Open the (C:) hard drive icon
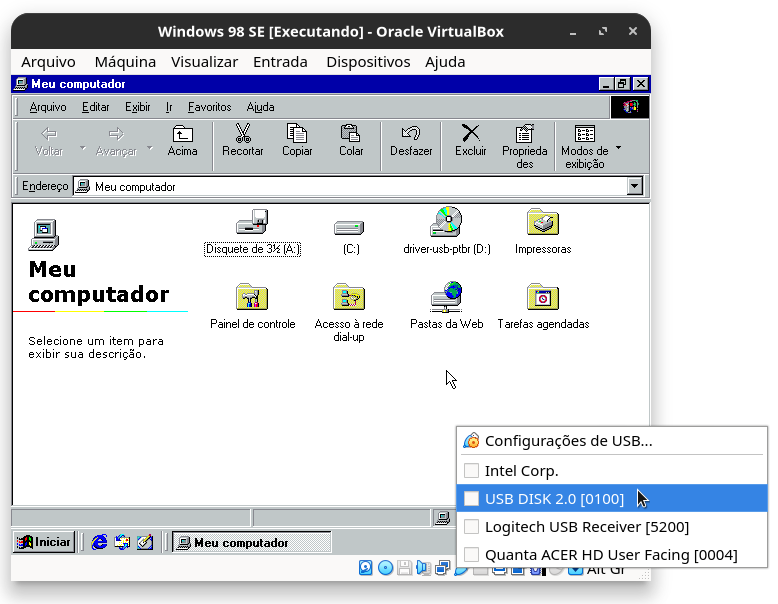The image size is (778, 604). 350,226
